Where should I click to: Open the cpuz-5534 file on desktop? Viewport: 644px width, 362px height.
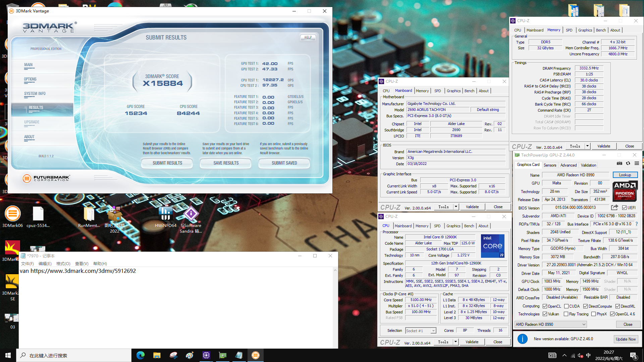[38, 217]
